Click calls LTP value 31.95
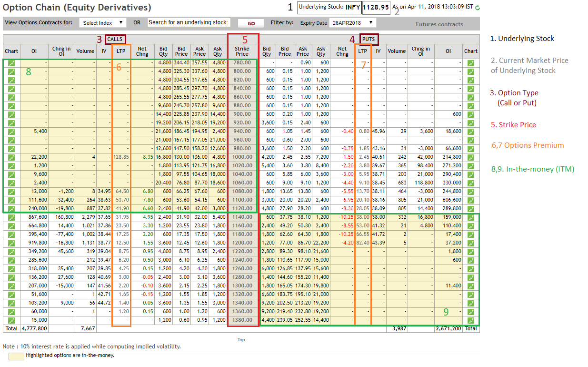The width and height of the screenshot is (588, 367). [x=123, y=217]
